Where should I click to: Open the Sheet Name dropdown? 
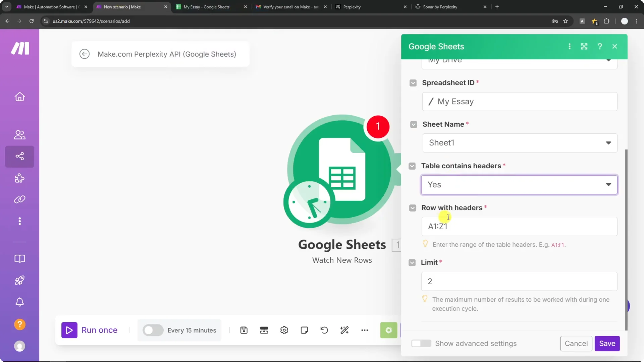pos(608,143)
